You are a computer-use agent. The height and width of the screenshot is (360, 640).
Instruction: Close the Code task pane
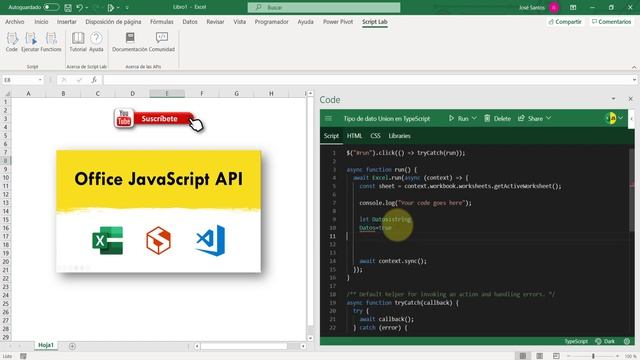point(631,99)
